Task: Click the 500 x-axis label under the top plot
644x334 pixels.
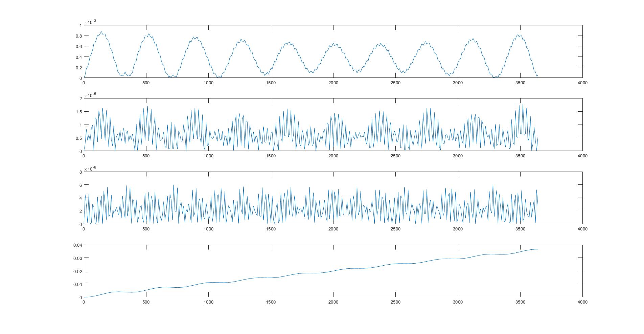Action: (x=146, y=83)
